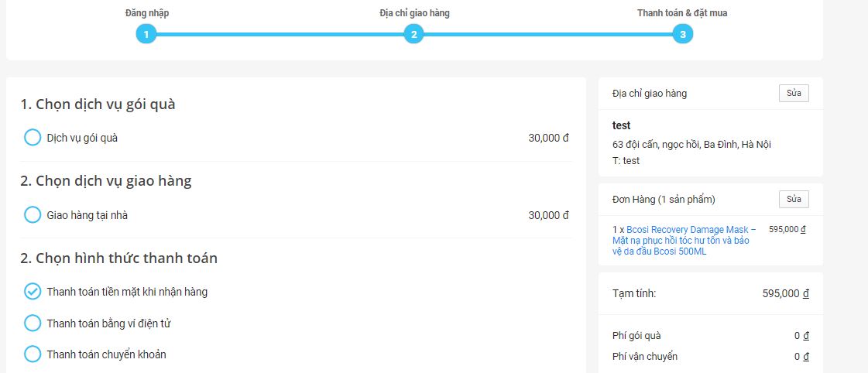Click Tạm tính subtotal label
868x373 pixels.
[634, 293]
